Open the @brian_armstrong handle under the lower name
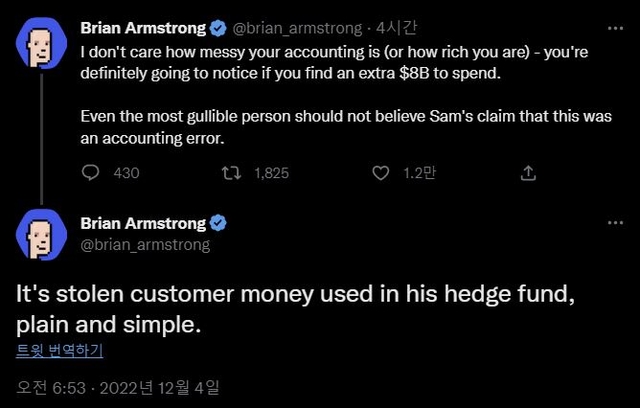The width and height of the screenshot is (640, 408). pyautogui.click(x=144, y=244)
